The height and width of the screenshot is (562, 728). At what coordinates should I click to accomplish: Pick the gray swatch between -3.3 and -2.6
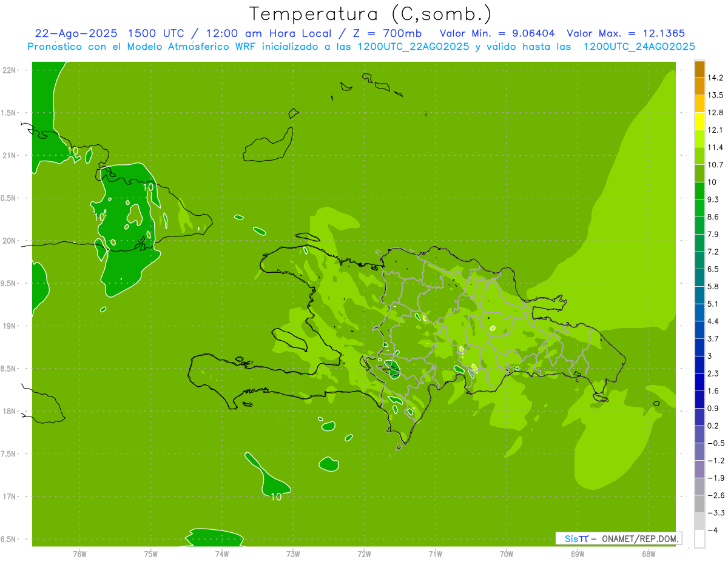[x=699, y=504]
